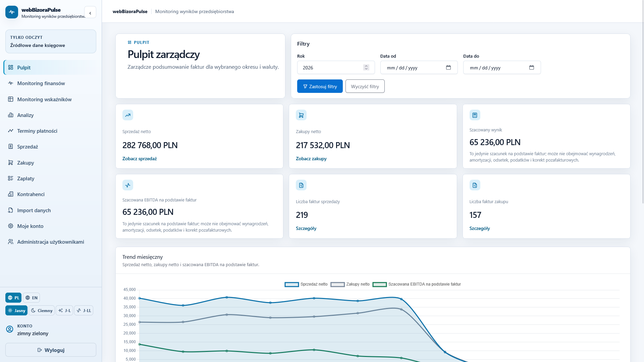Click the user avatar icon beside KONTO
Viewport: 644px width, 362px height.
[x=10, y=329]
